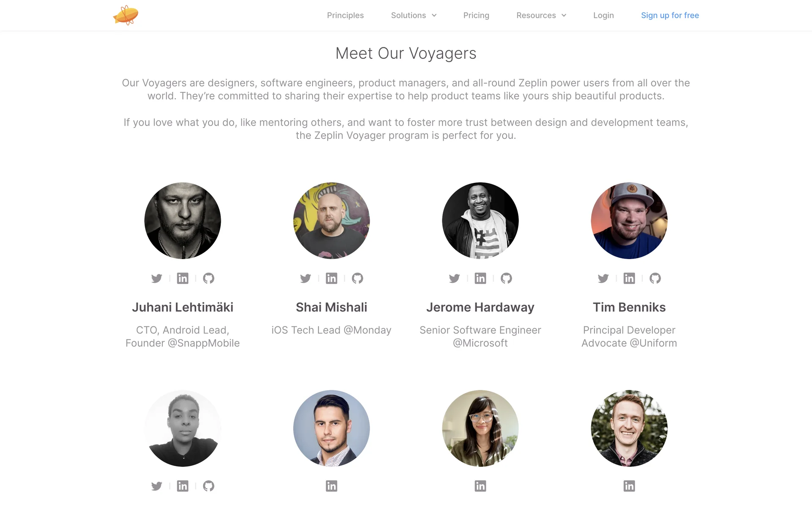
Task: Click Jerome Hardaway's GitHub icon
Action: coord(506,278)
